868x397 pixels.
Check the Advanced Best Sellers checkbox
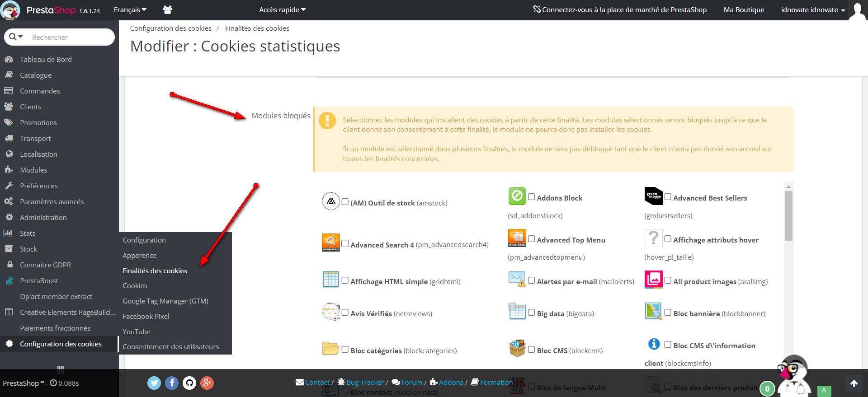[668, 197]
